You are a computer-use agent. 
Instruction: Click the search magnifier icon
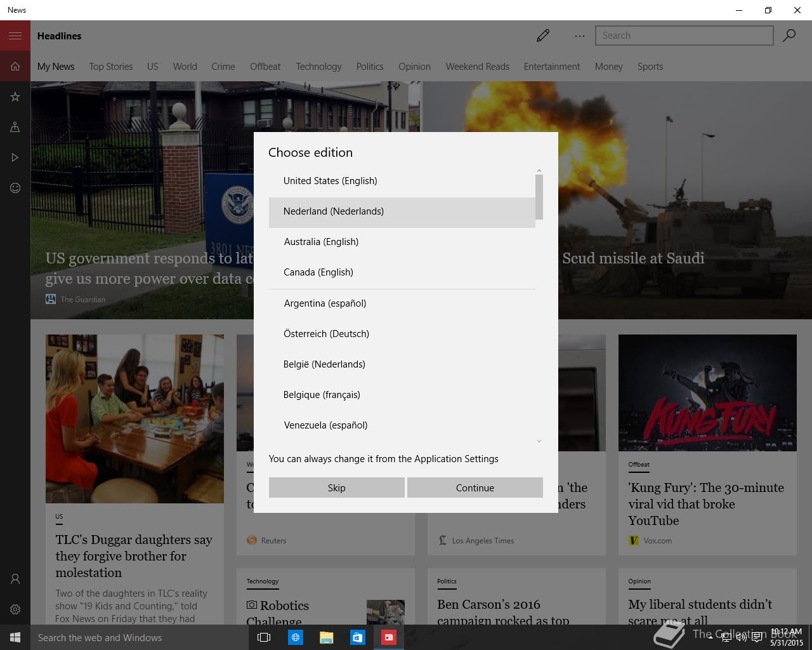pos(789,36)
